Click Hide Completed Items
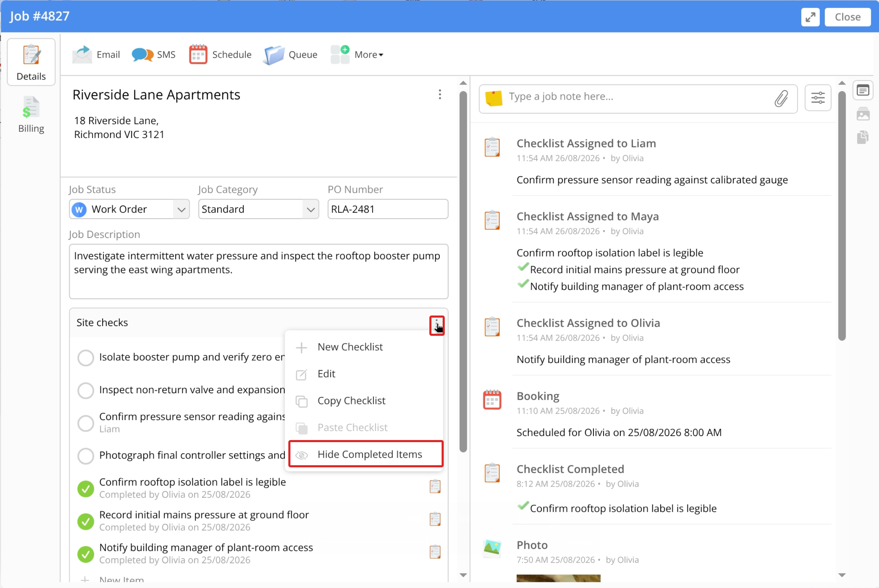 click(366, 454)
